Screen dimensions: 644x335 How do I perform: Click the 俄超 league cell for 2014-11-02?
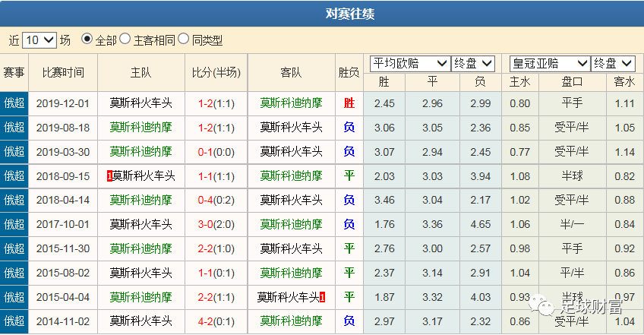(14, 321)
